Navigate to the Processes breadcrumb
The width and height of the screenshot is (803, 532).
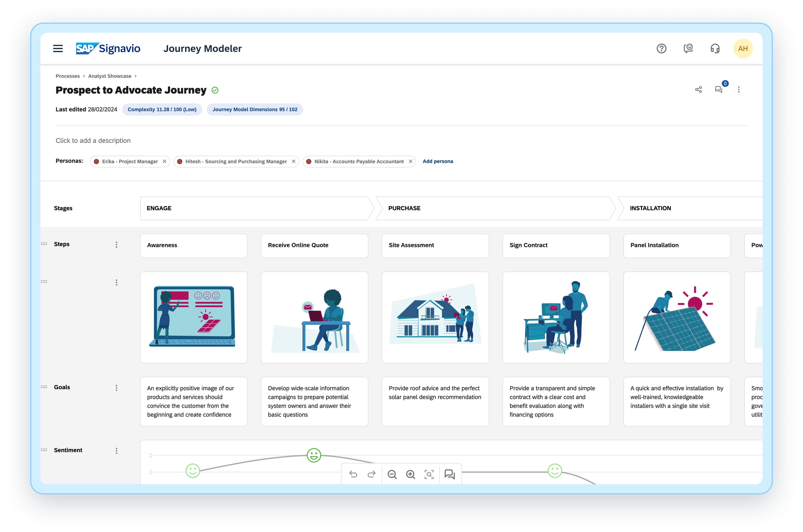[68, 76]
